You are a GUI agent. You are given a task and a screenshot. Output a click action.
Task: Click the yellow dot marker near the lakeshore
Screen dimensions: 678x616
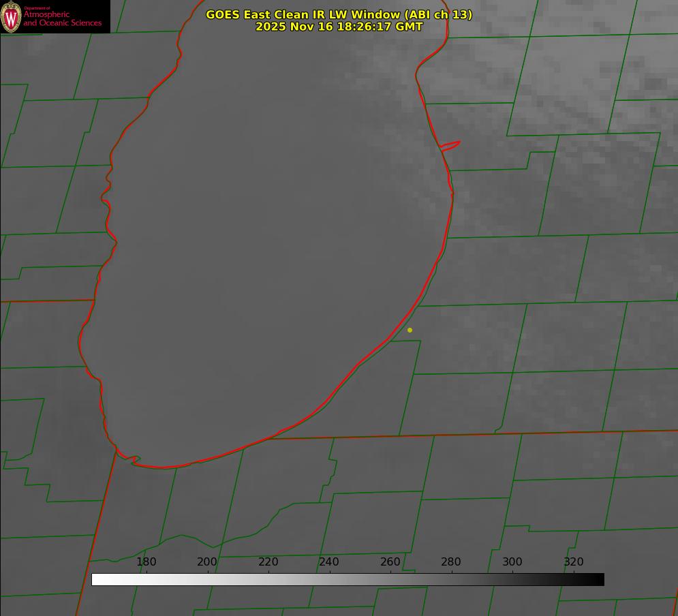click(x=410, y=330)
